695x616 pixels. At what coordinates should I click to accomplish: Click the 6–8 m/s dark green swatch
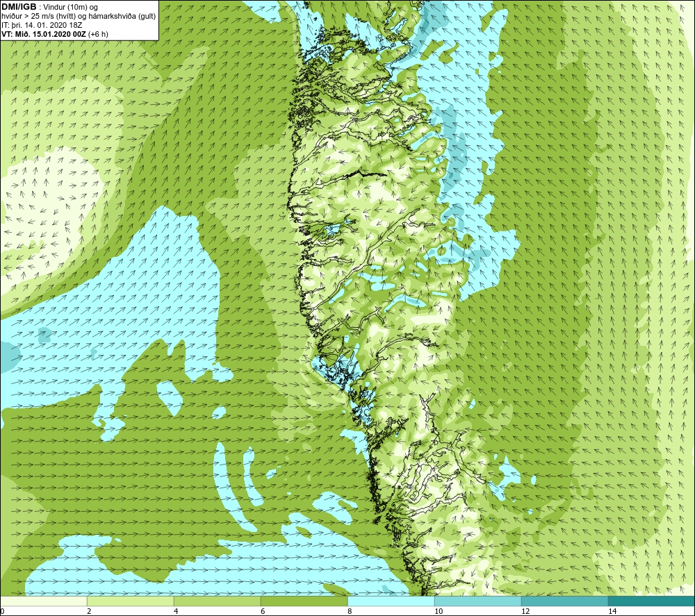(304, 601)
